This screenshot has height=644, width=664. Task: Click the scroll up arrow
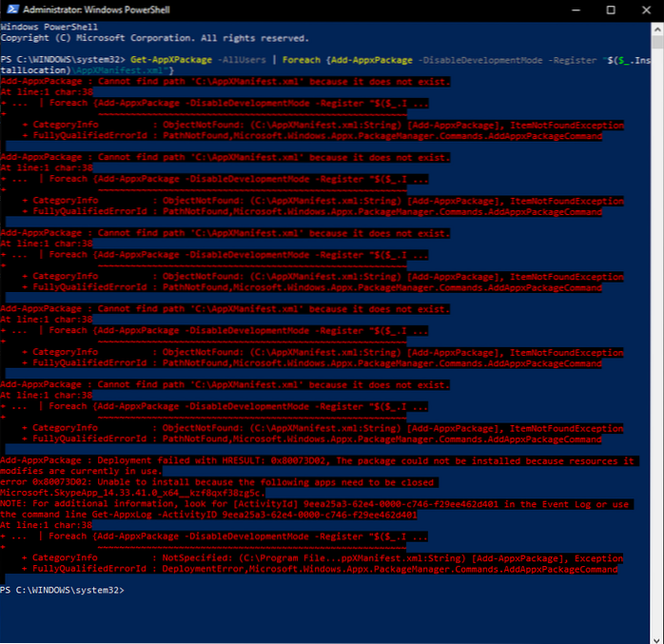pyautogui.click(x=656, y=29)
